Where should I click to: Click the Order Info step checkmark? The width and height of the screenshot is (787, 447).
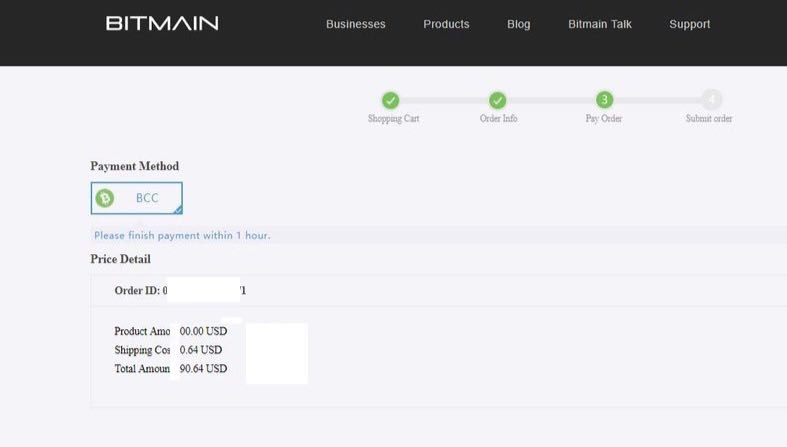[497, 100]
